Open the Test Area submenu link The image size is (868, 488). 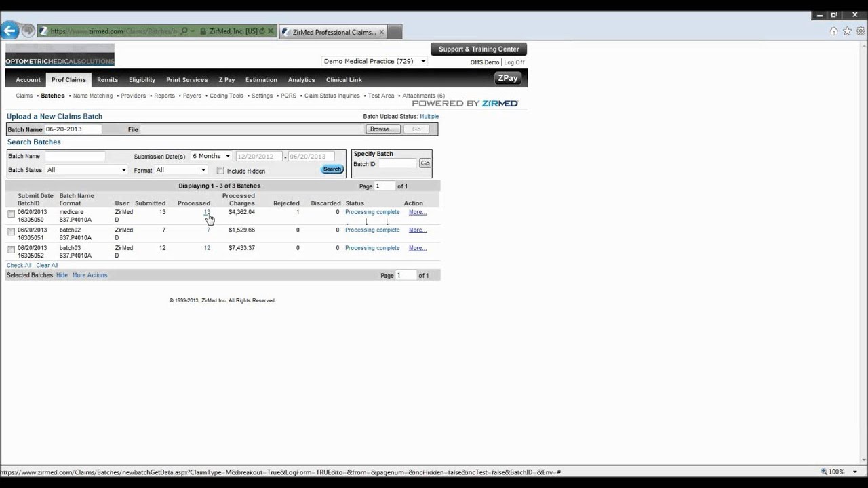(x=381, y=96)
